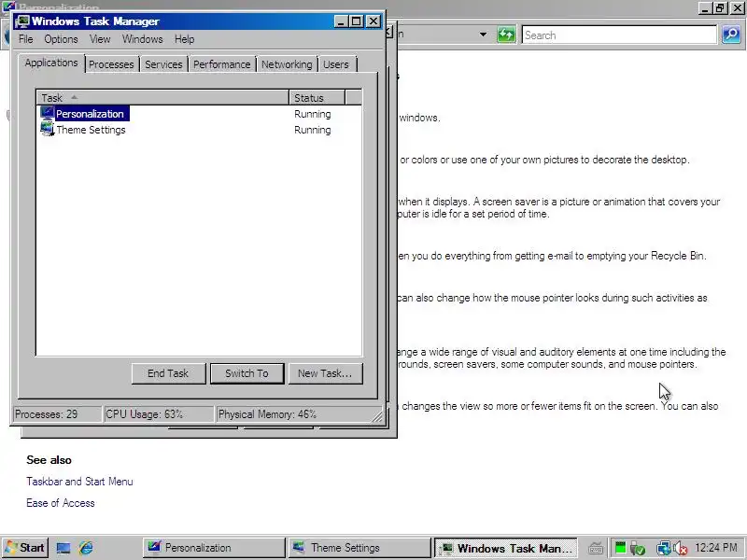
Task: Click the CPU Usage: 63% status entry
Action: [x=158, y=413]
